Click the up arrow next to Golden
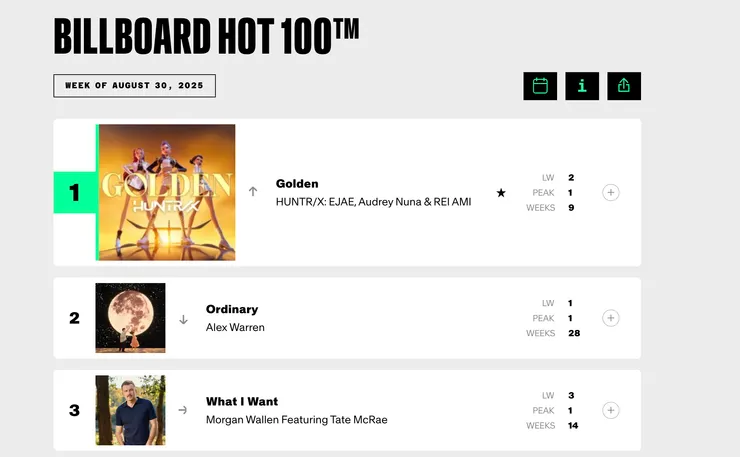Viewport: 740px width, 457px height. click(253, 191)
